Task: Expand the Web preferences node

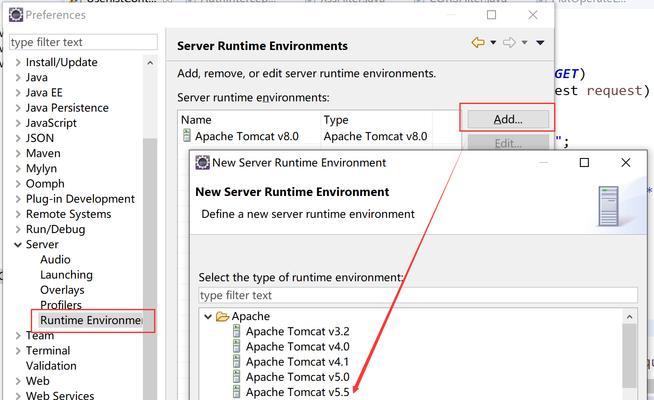Action: pyautogui.click(x=18, y=381)
